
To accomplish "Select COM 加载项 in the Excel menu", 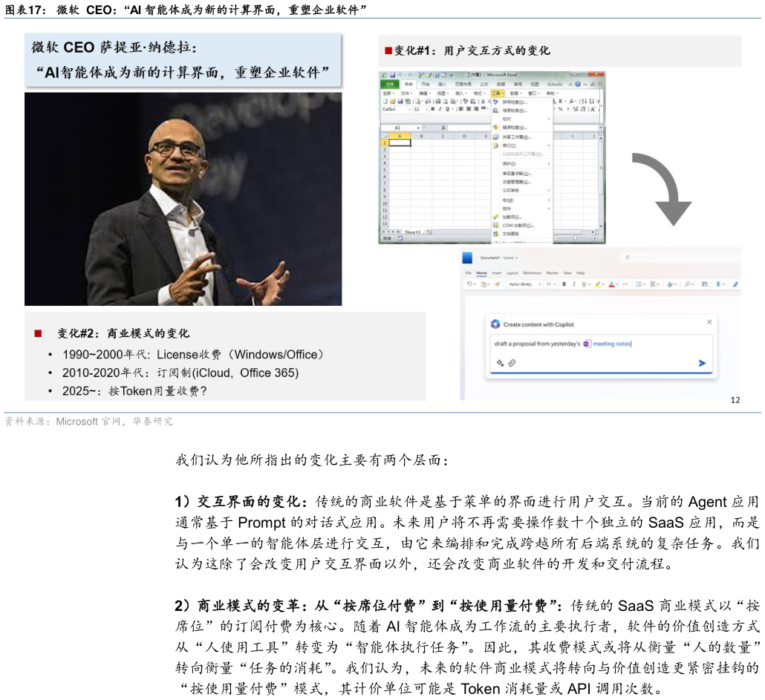I will pos(518,225).
